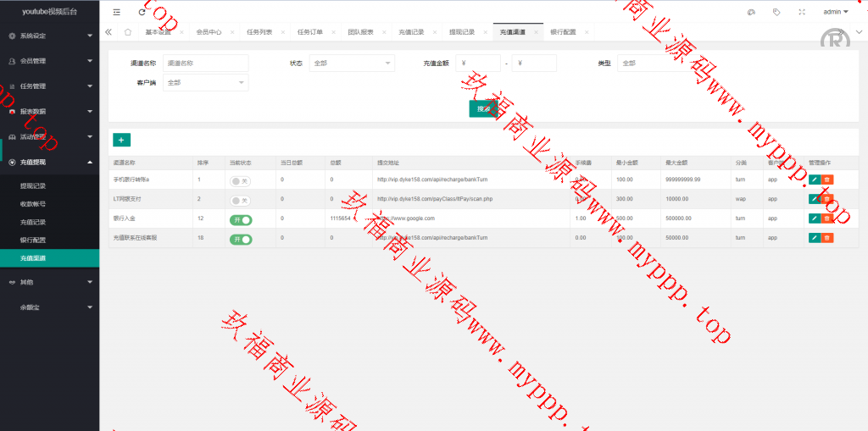The width and height of the screenshot is (868, 431).
Task: Switch to the 充值记录 tab
Action: pos(411,32)
